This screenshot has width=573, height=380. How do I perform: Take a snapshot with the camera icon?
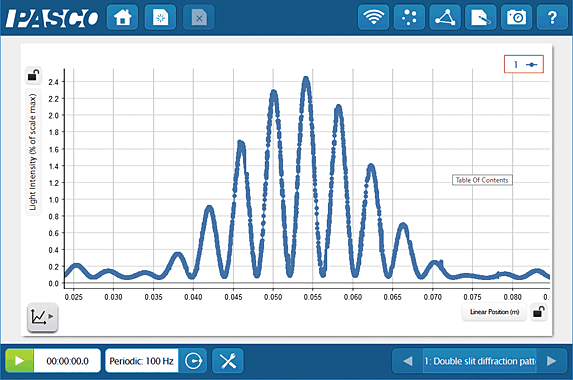pos(516,17)
